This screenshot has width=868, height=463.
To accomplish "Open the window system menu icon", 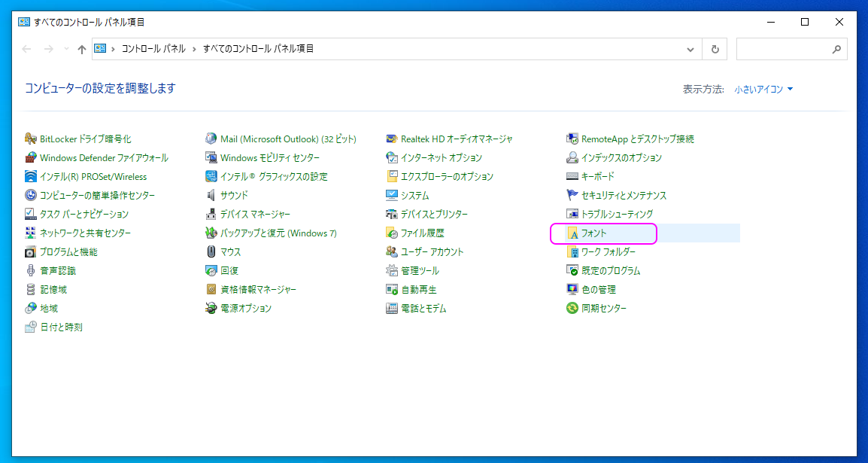I will pyautogui.click(x=24, y=22).
